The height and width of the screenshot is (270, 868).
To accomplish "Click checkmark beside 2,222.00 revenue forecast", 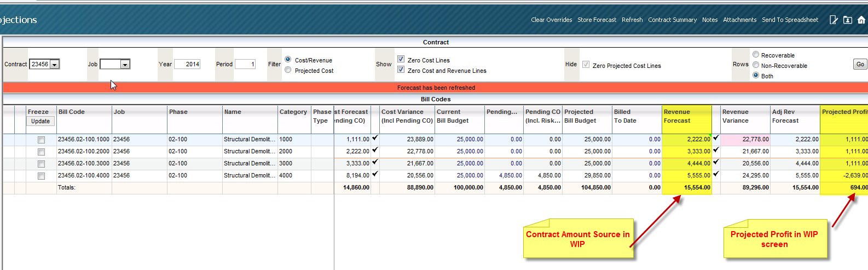I will point(716,138).
